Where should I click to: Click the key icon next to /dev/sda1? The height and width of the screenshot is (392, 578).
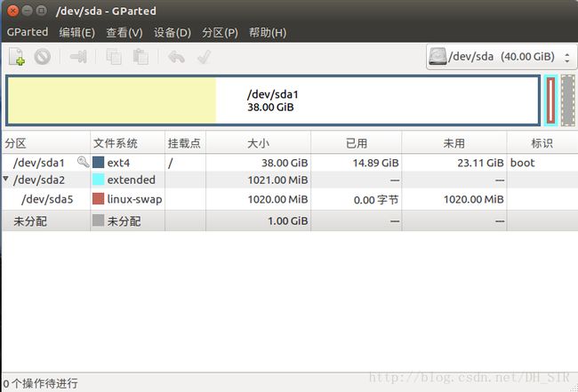tap(83, 162)
